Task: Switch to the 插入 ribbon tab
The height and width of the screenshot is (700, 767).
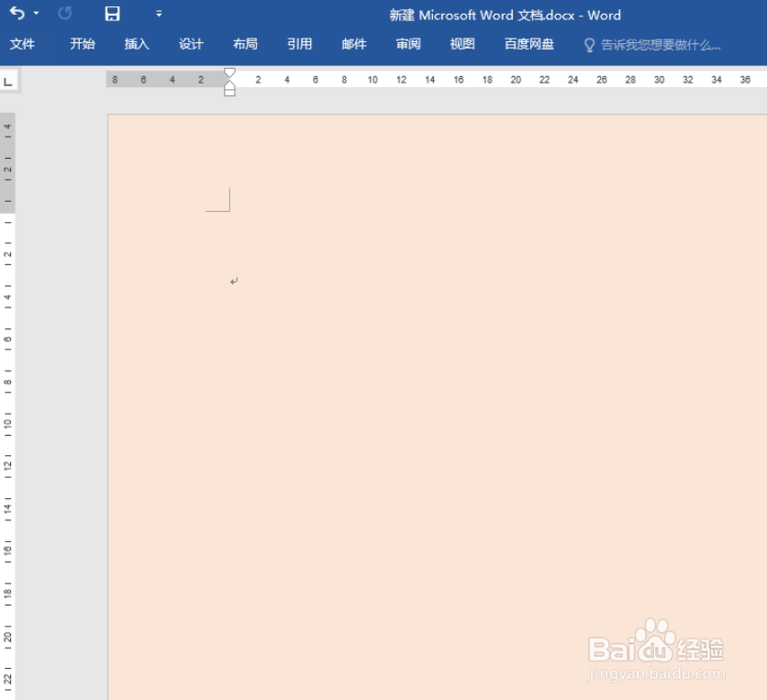Action: pyautogui.click(x=137, y=45)
